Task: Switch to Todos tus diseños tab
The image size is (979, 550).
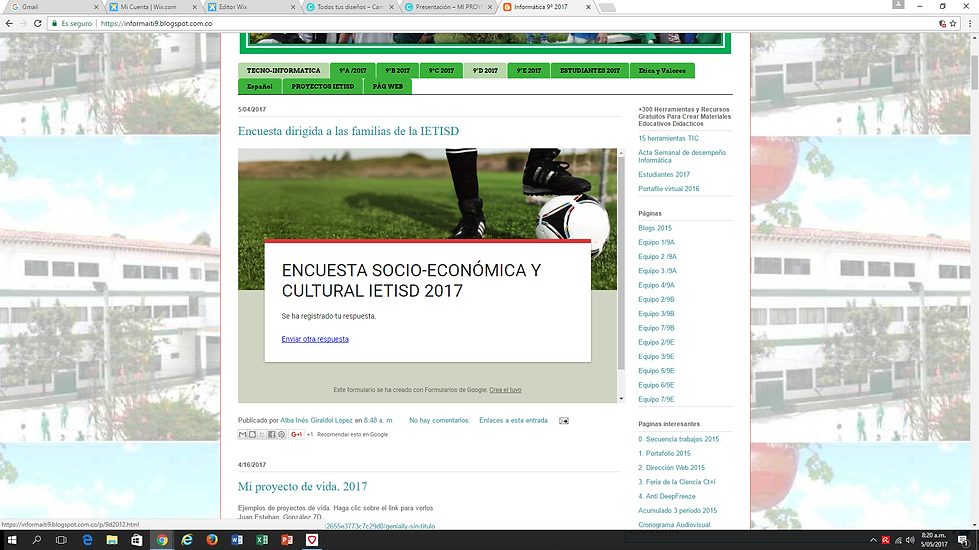Action: click(348, 7)
